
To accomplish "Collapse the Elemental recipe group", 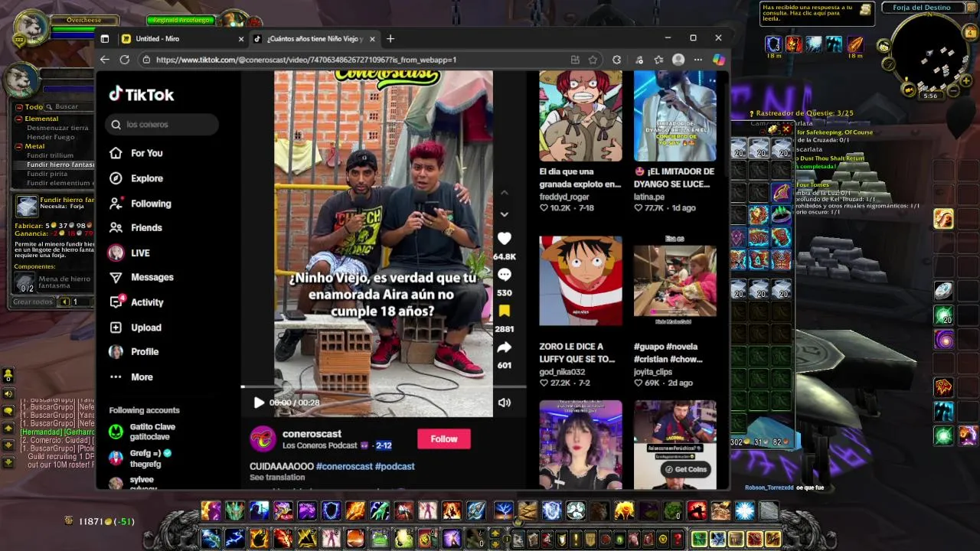I will pyautogui.click(x=19, y=119).
